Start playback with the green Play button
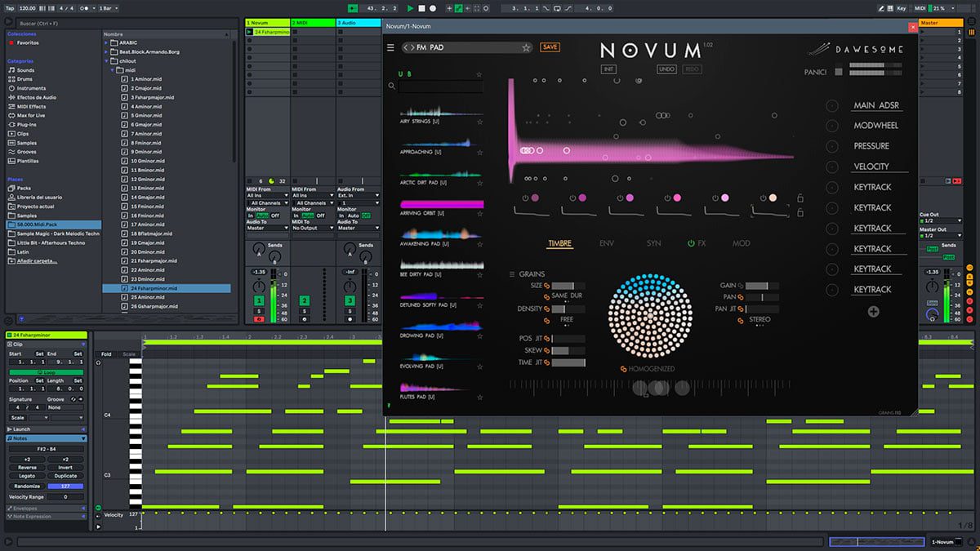 point(411,8)
